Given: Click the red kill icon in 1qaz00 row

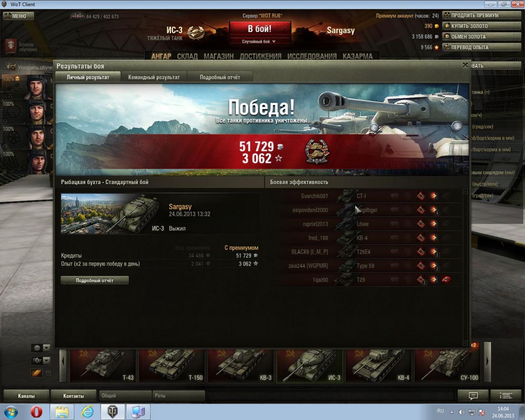Looking at the screenshot, I should pos(446,280).
